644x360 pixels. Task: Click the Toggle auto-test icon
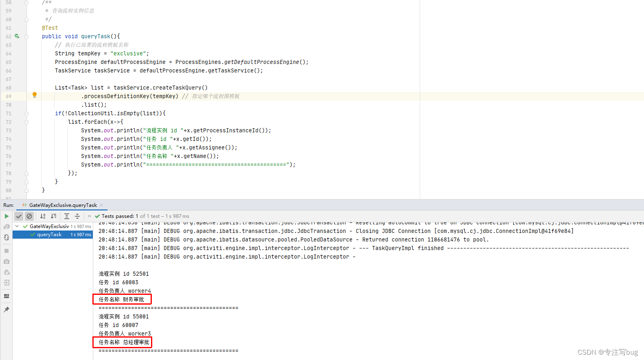7,237
